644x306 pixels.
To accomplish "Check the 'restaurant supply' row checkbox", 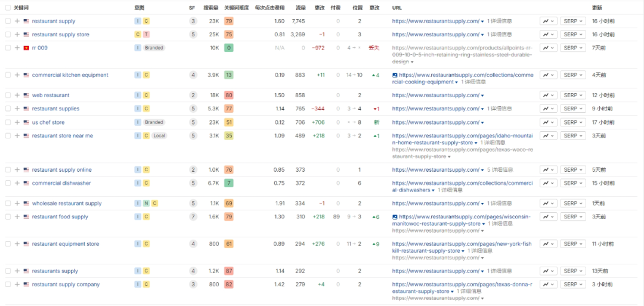I will tap(8, 21).
